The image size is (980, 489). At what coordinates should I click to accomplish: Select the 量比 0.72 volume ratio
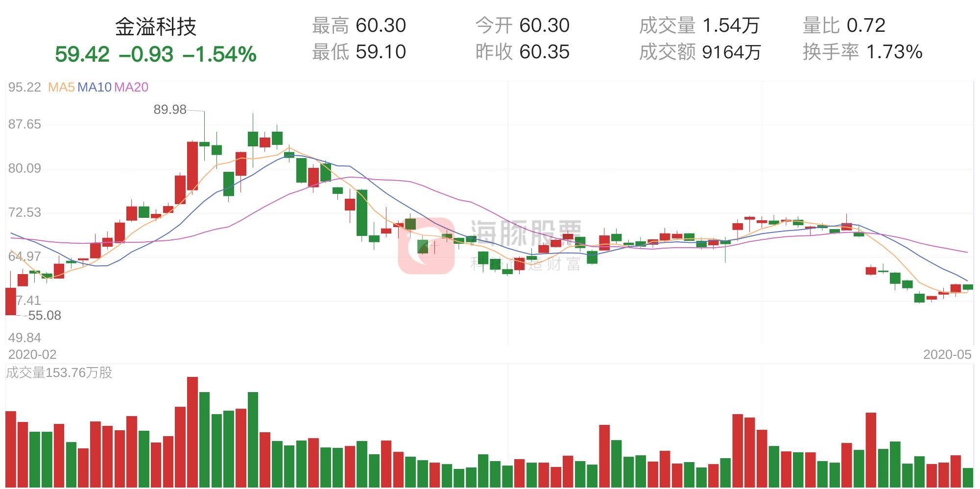coord(844,25)
